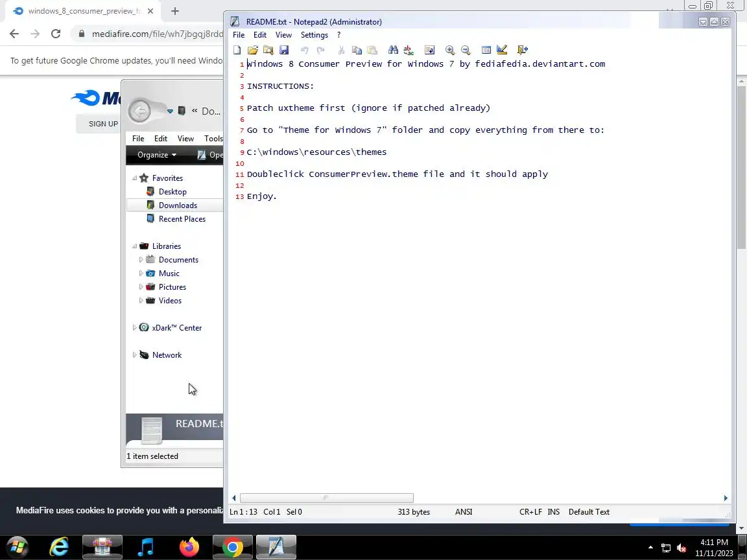This screenshot has width=747, height=560.
Task: Show hidden tray icons arrow
Action: 650,548
